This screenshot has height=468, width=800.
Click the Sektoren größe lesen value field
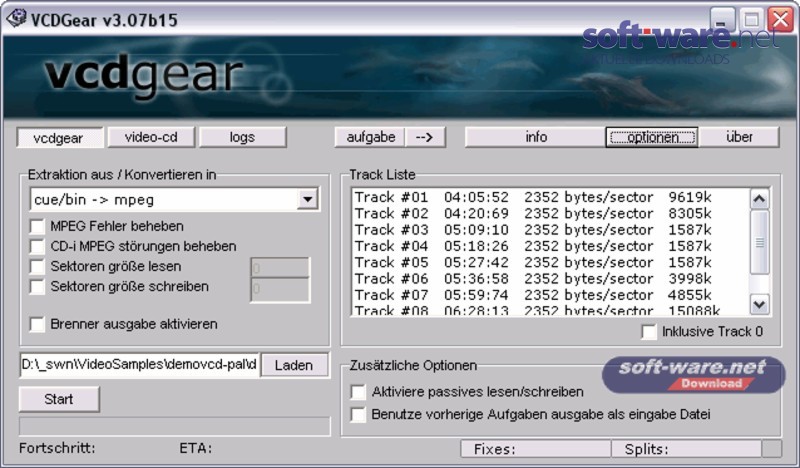click(x=280, y=268)
